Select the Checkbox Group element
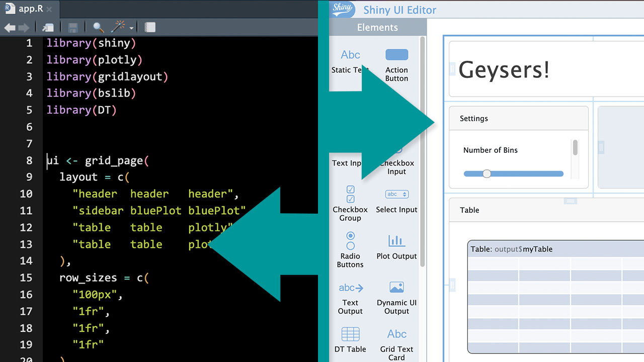644x362 pixels. coord(350,194)
